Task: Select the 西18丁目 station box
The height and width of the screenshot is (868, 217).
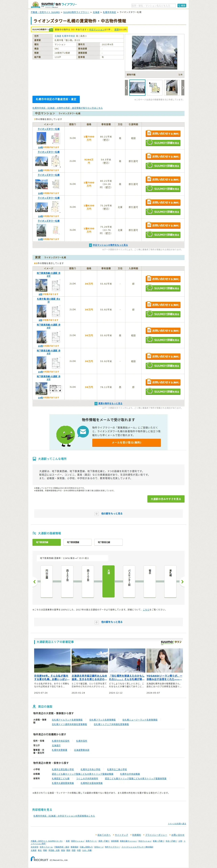Action: tap(67, 581)
